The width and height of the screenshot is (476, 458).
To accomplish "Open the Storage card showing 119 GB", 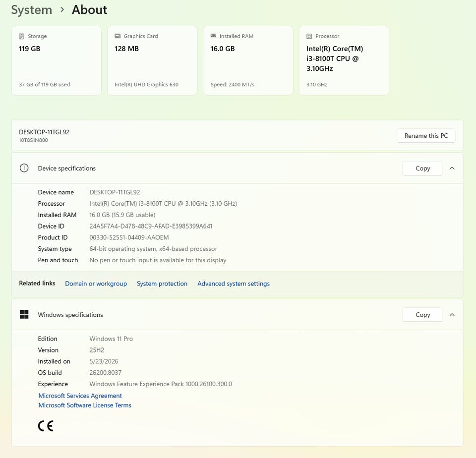I will [57, 60].
